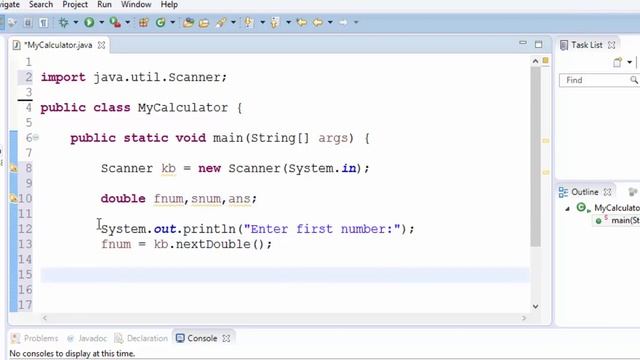Switch to the Problems tab
Screen dimensions: 640x360
pyautogui.click(x=35, y=338)
